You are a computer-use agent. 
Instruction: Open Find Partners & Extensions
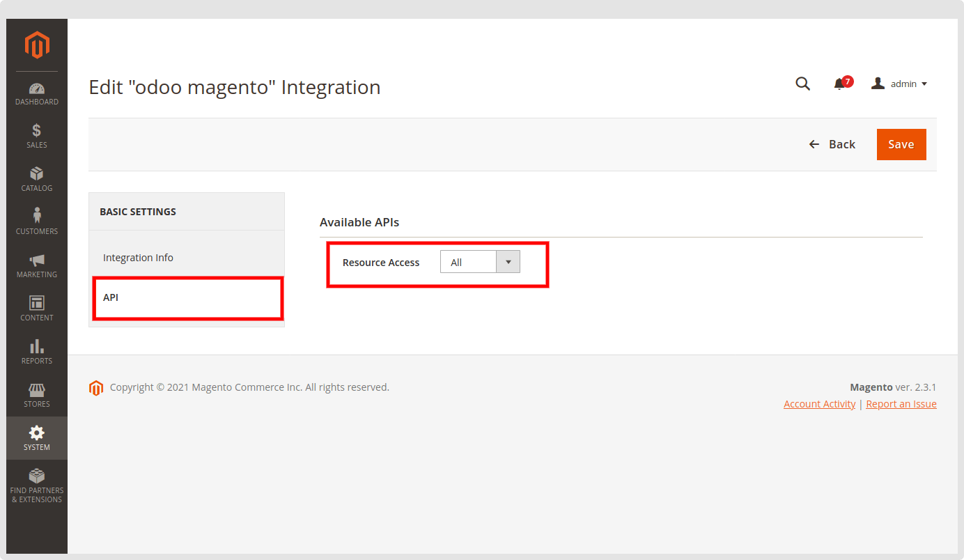pyautogui.click(x=37, y=485)
